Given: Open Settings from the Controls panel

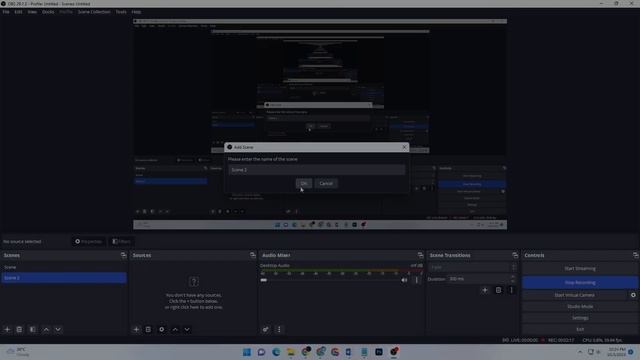Looking at the screenshot, I should coord(580,318).
